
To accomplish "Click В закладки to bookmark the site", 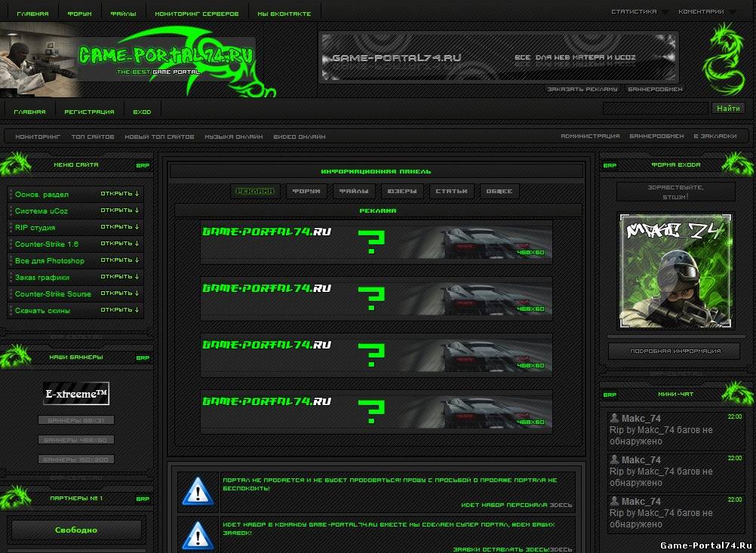I will tap(715, 137).
